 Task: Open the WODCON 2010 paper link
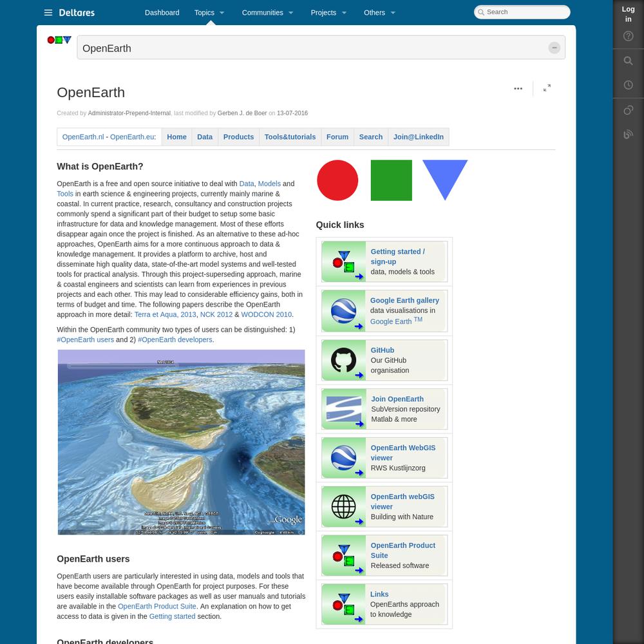point(266,315)
